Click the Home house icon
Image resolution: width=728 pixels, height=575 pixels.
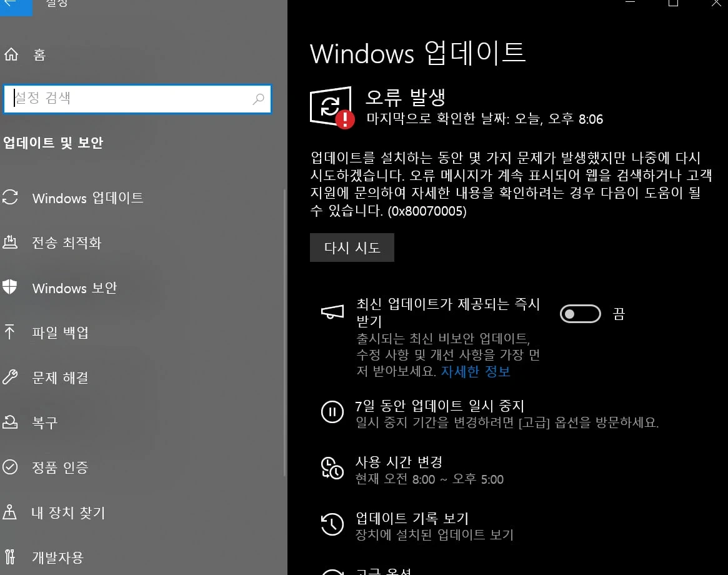pos(11,54)
